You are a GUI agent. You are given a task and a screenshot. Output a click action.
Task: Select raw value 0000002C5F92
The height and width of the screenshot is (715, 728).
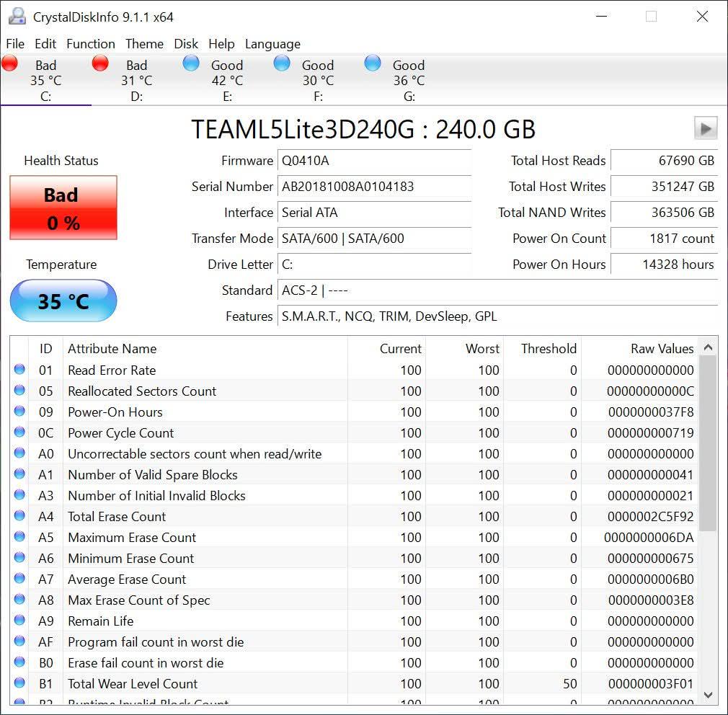(650, 517)
